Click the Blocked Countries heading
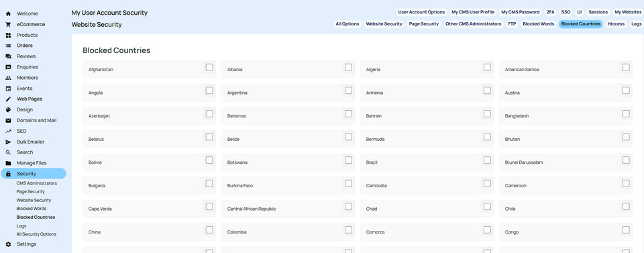 (x=117, y=50)
